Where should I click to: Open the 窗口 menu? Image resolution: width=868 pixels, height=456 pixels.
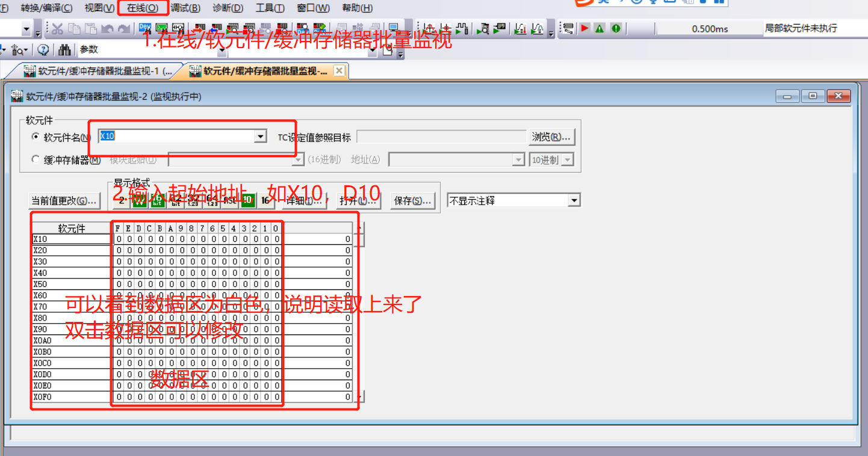[314, 8]
